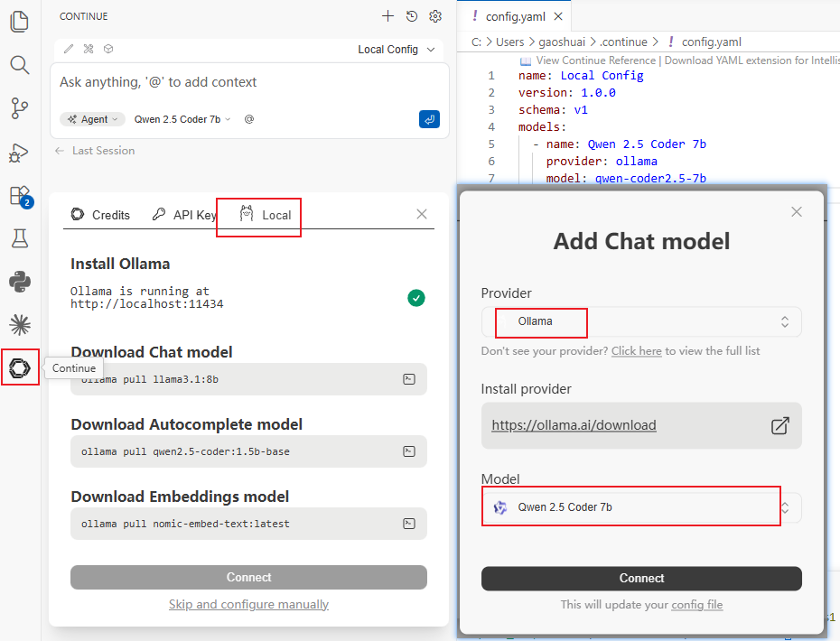
Task: Open the config file link in dialog
Action: pyautogui.click(x=697, y=605)
